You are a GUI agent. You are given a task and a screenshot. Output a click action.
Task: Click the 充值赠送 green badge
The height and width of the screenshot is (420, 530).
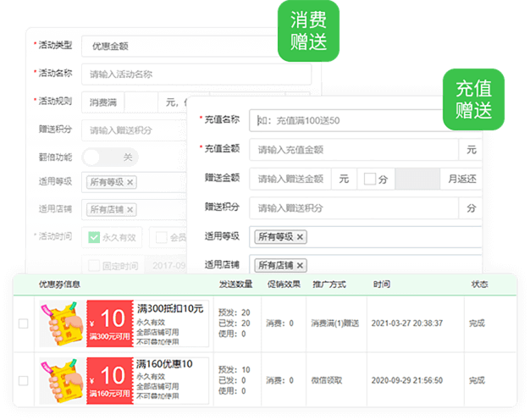[473, 99]
